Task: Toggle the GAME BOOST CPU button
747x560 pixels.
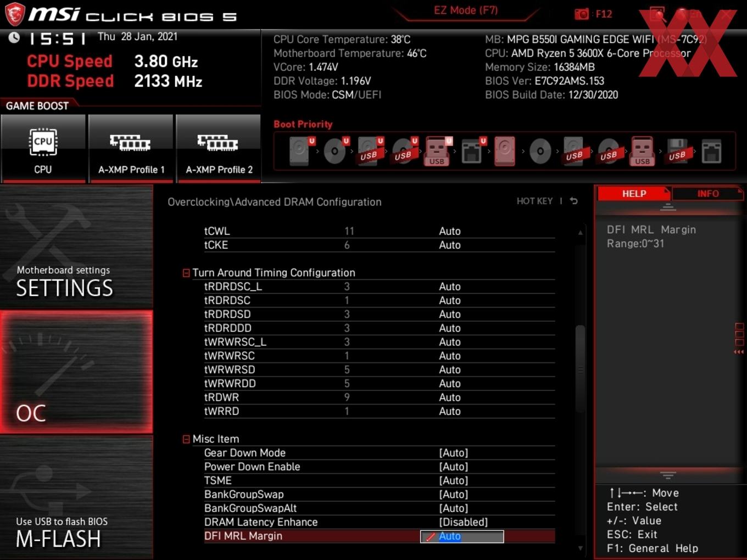Action: (43, 148)
